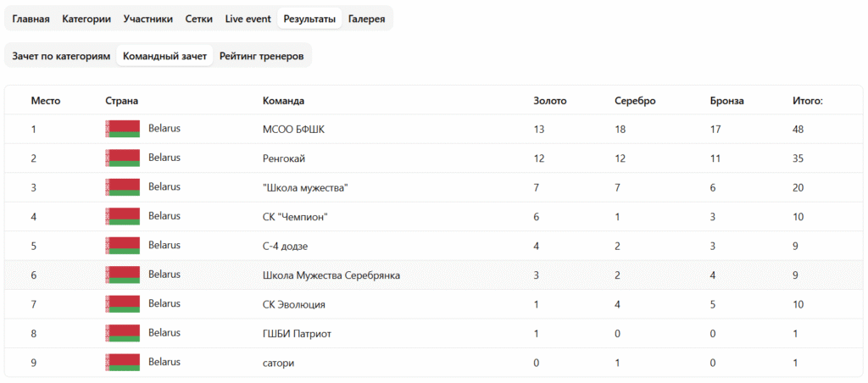Click flag in ГШБИ Патриот row
This screenshot has height=383, width=868.
point(122,333)
